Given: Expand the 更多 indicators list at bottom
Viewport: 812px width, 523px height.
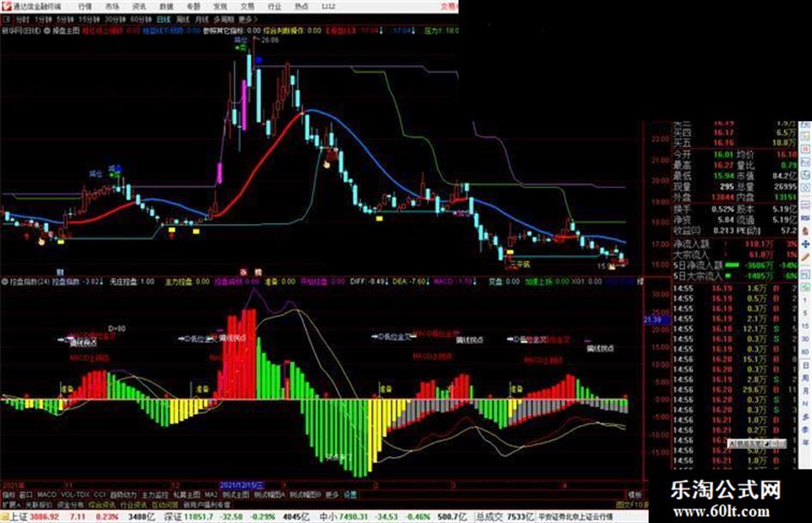Looking at the screenshot, I should [x=332, y=495].
